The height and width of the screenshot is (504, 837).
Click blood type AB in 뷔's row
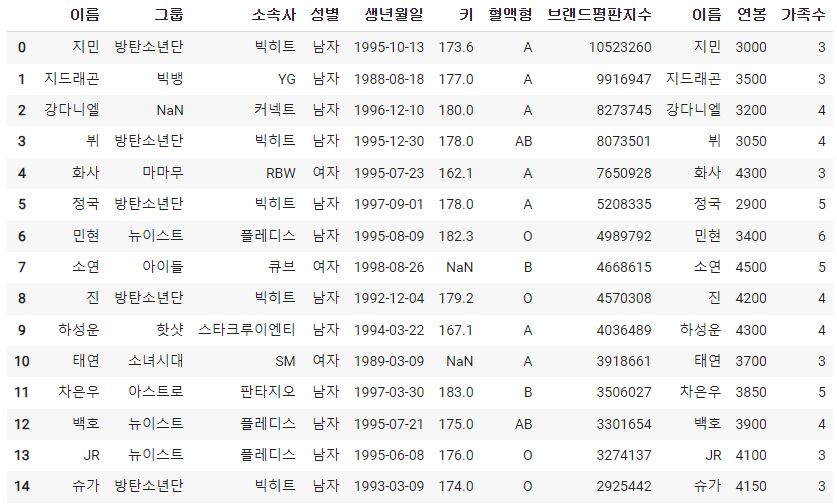(x=524, y=141)
